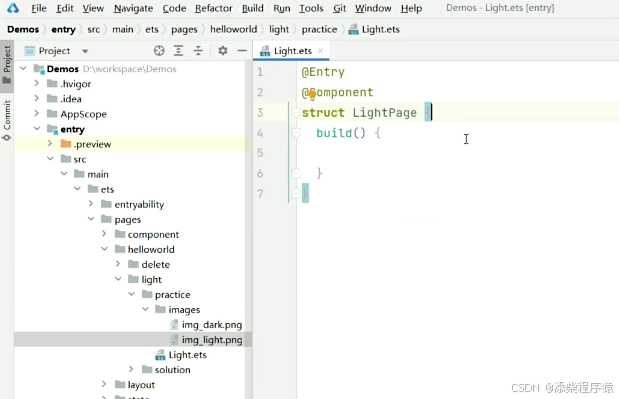
Task: Click light breadcrumb segment
Action: 279,29
